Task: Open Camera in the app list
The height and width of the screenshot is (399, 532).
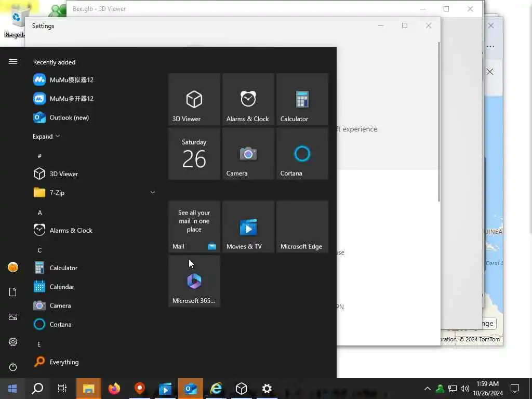Action: 95,305
